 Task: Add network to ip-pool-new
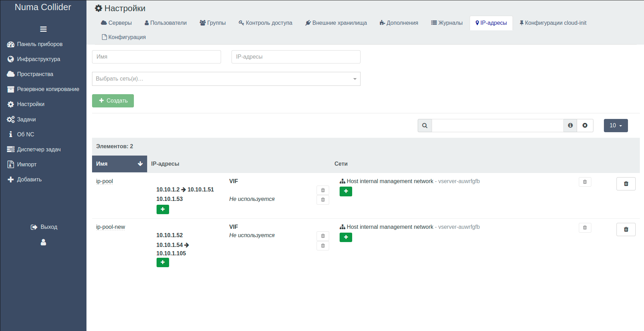click(346, 237)
